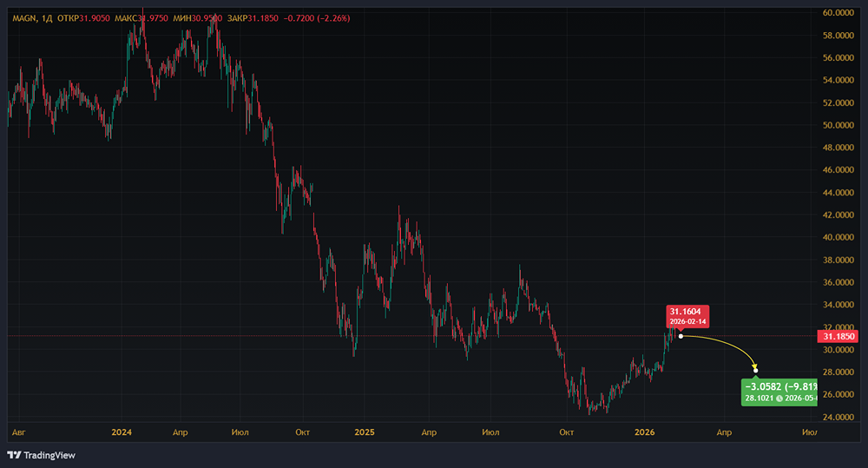Click the 2024 year label on time axis
The image size is (868, 468).
pos(122,432)
